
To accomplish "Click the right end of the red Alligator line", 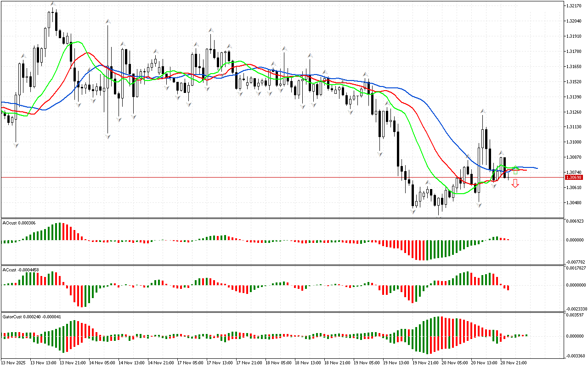I will pos(526,170).
